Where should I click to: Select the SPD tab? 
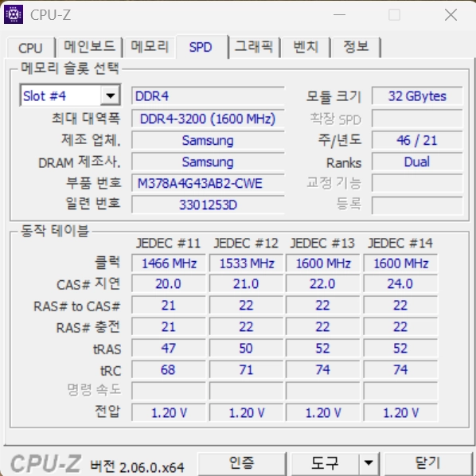point(201,47)
